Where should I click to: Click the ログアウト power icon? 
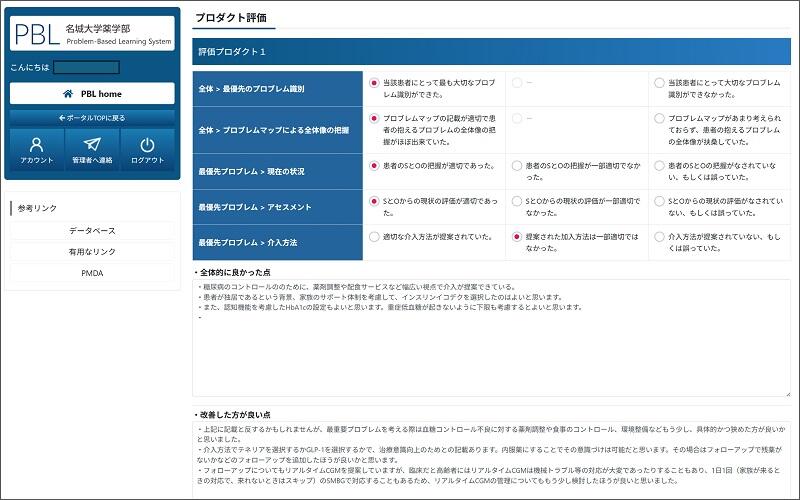coord(147,146)
